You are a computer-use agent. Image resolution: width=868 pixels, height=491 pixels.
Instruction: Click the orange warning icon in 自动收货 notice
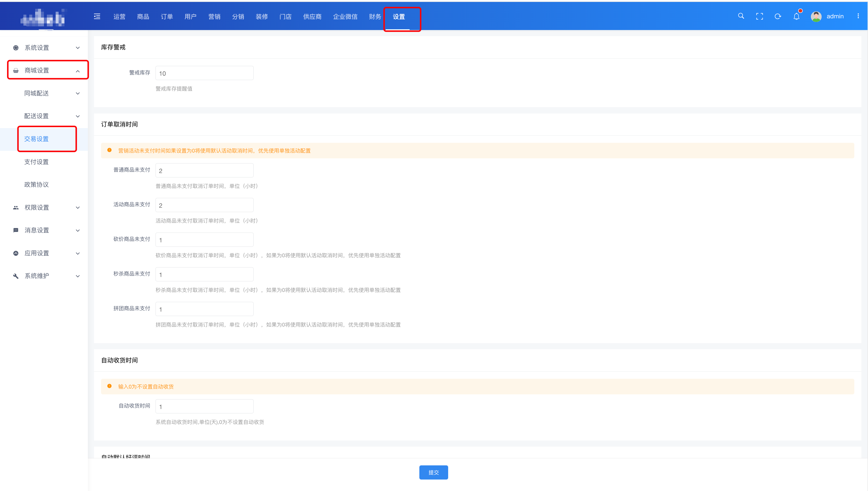[x=109, y=387]
